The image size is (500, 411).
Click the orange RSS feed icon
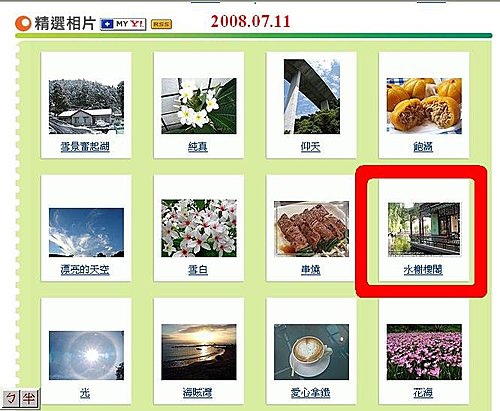point(161,24)
